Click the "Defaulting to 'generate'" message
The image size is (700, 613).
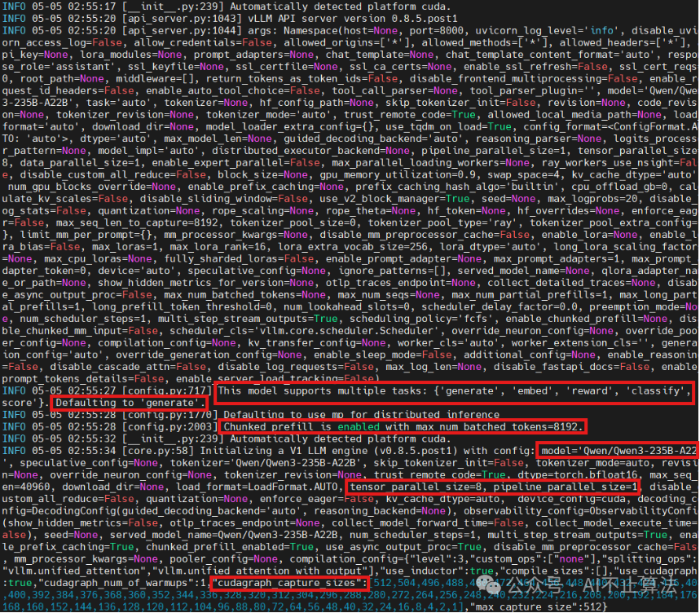(130, 403)
